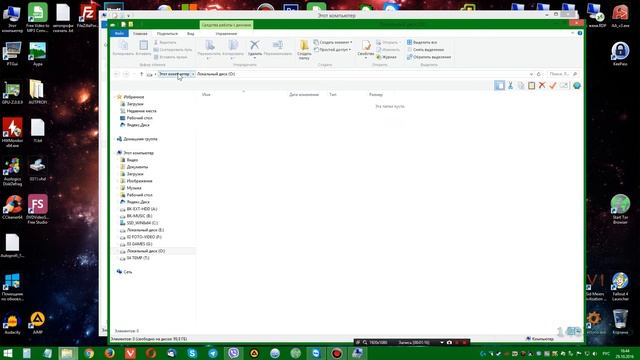640x360 pixels.
Task: Click Скопировать путь in the ribbon
Action: 173,50
